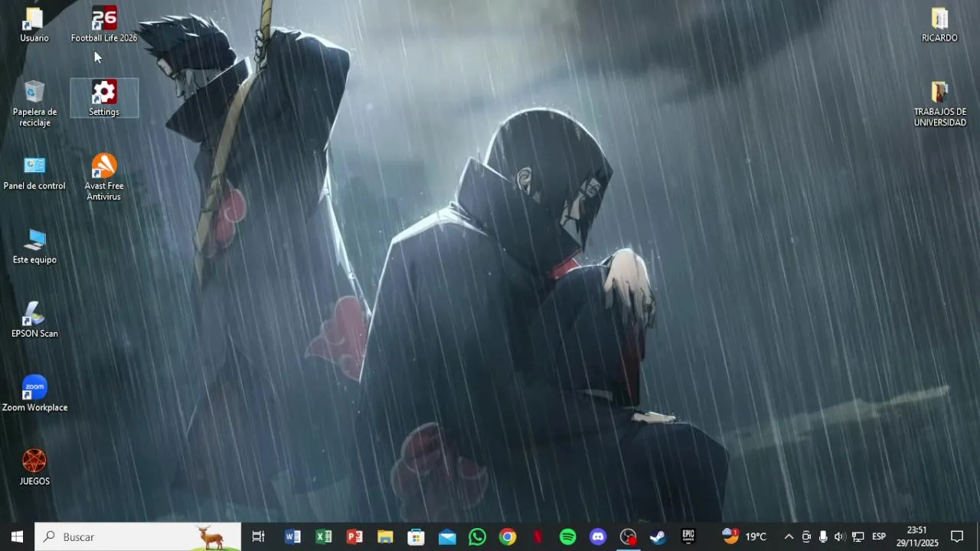This screenshot has width=980, height=551.
Task: Click the Buscar search box
Action: (x=138, y=536)
